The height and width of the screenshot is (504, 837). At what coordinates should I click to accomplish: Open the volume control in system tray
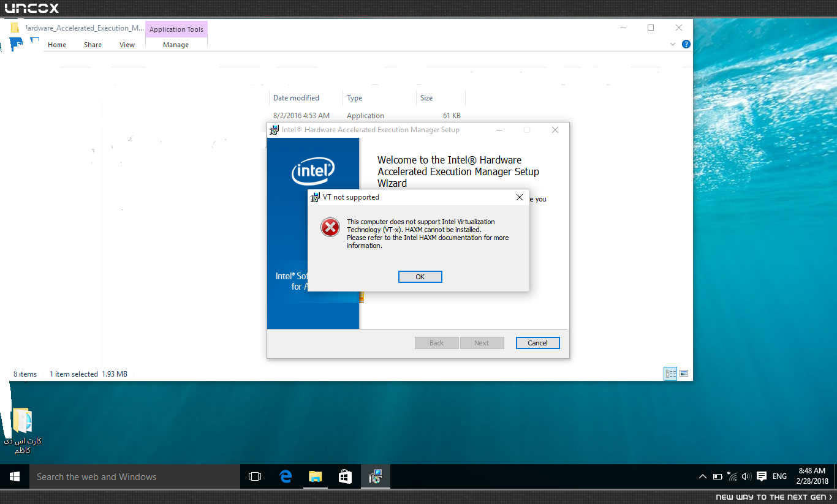coord(746,476)
